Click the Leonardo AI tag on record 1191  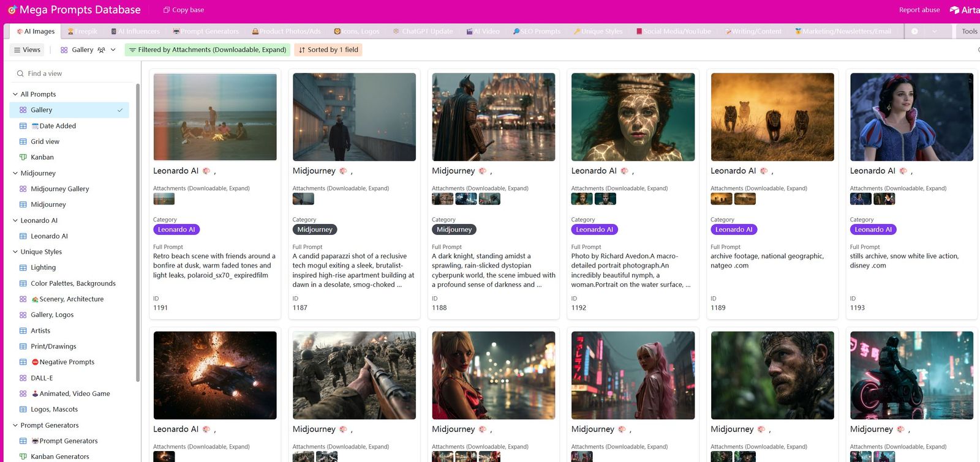point(176,229)
